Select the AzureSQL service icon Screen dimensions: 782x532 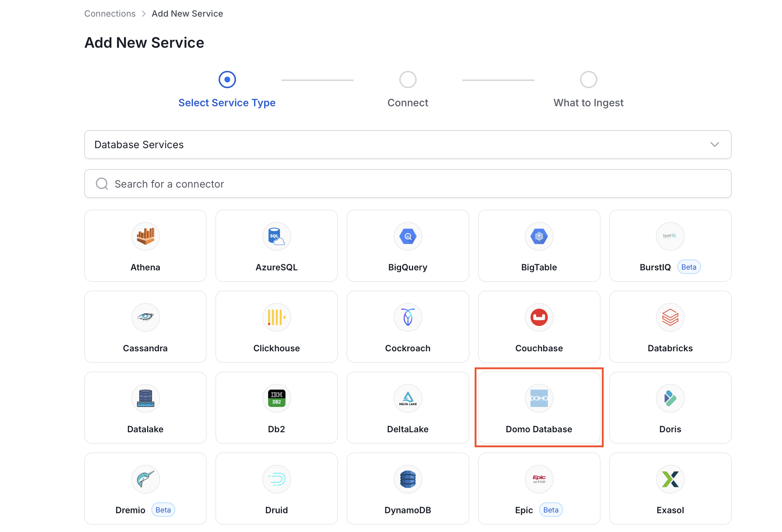pyautogui.click(x=276, y=236)
